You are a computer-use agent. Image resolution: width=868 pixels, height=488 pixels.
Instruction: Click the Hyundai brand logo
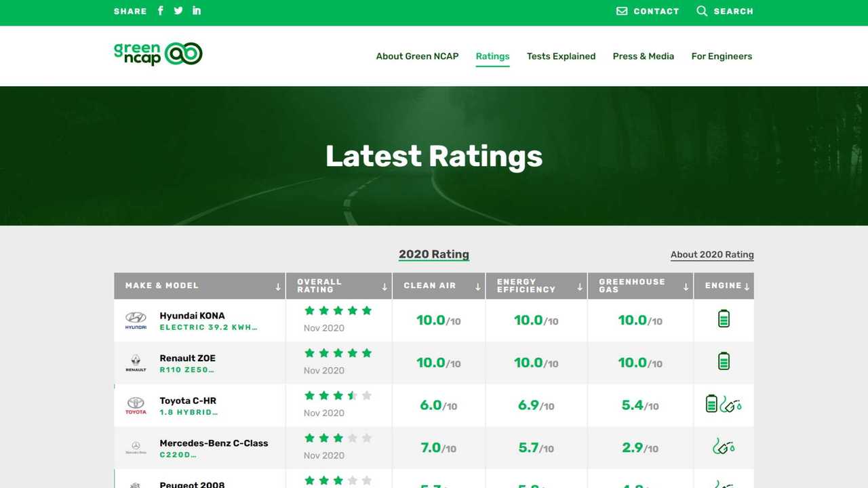[x=136, y=321]
